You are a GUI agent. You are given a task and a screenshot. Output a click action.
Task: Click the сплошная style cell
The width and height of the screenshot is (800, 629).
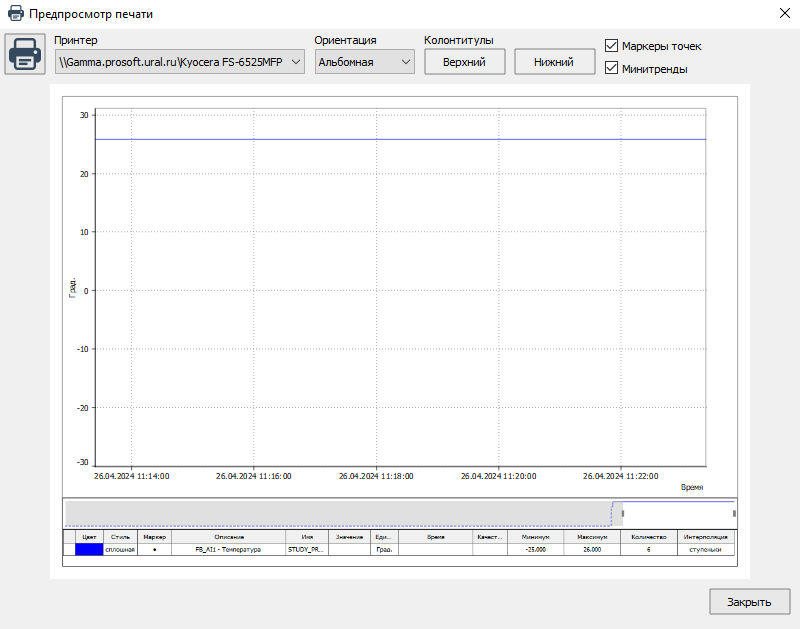[120, 549]
